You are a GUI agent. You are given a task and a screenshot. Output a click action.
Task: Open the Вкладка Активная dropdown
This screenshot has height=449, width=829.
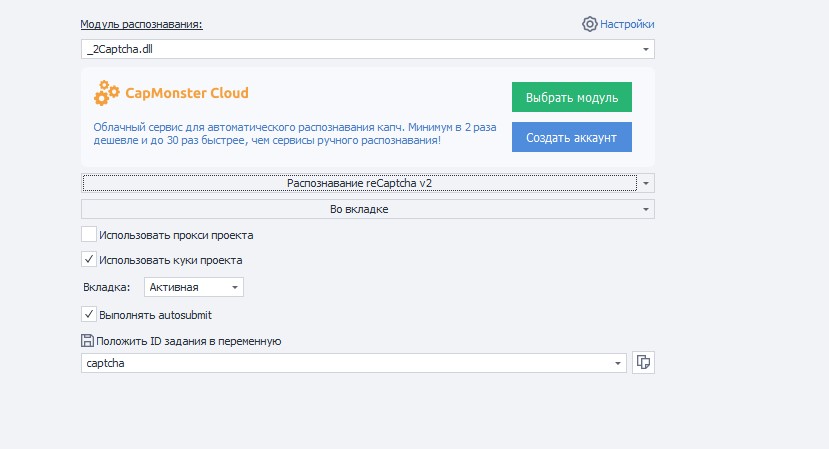[194, 287]
